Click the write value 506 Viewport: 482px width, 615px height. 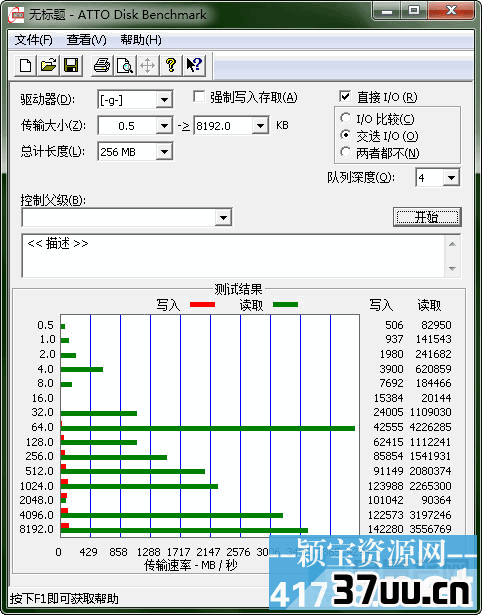click(x=394, y=325)
